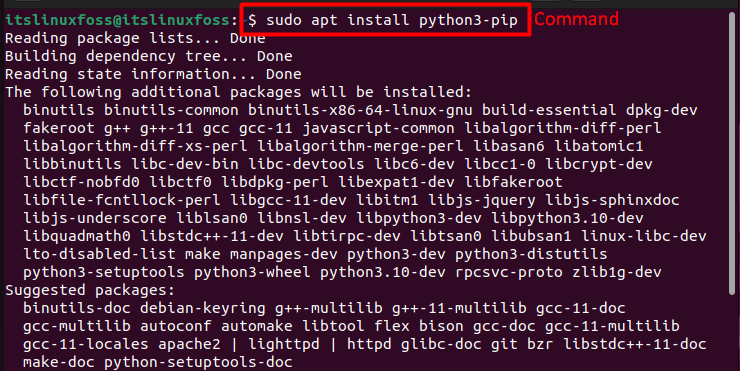The width and height of the screenshot is (740, 371).
Task: Click the libjs-jquery package entry
Action: (x=482, y=200)
